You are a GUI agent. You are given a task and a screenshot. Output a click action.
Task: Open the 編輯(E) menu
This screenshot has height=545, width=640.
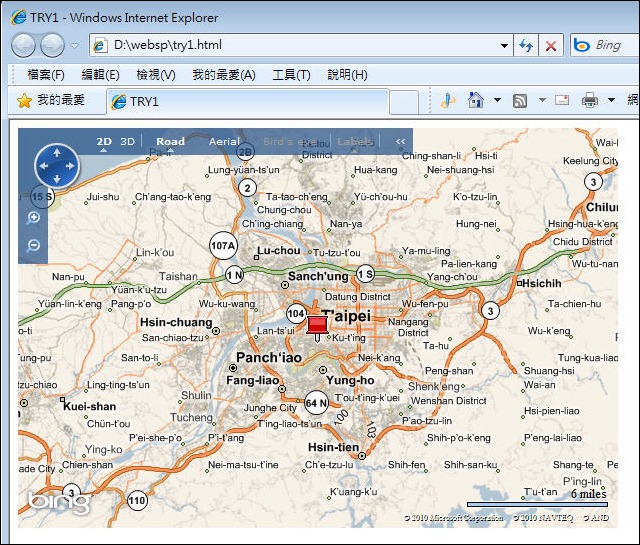tap(100, 75)
